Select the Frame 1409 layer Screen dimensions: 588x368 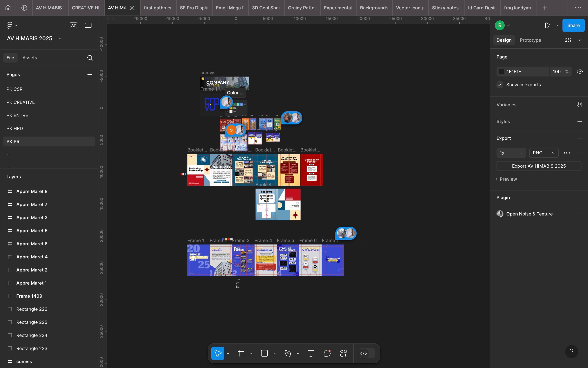click(x=49, y=296)
